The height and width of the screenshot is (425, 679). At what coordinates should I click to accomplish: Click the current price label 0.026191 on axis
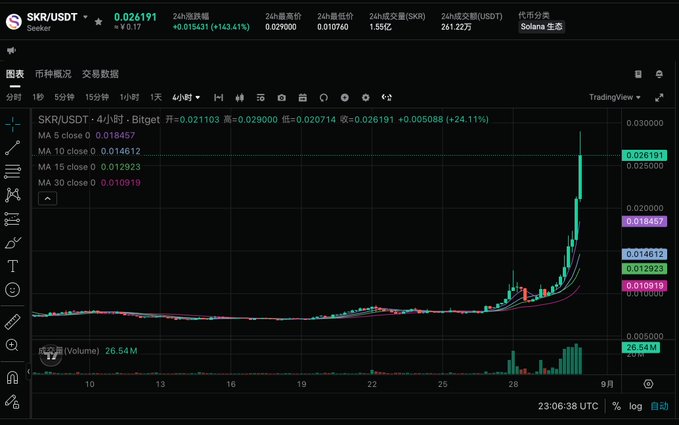pos(644,155)
